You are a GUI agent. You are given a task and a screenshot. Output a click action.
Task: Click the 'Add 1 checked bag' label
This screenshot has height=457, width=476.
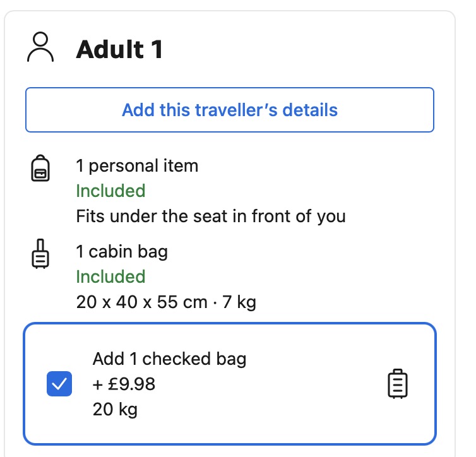[x=169, y=359]
